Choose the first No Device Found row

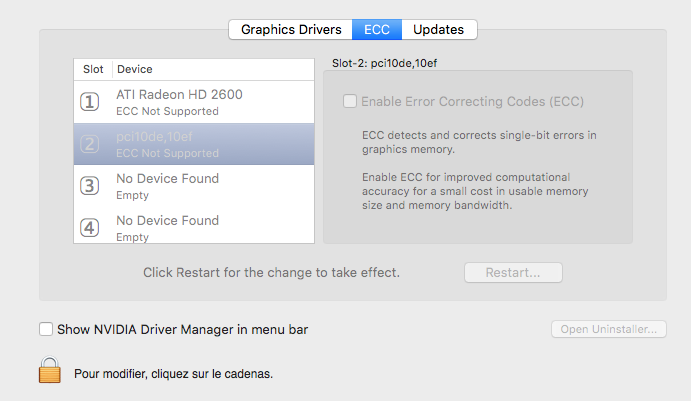[194, 186]
